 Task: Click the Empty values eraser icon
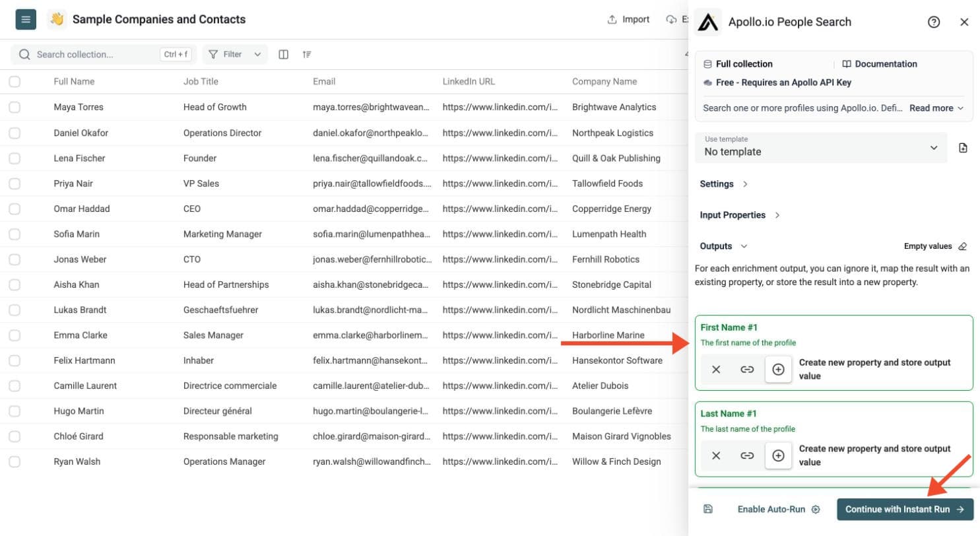pos(962,246)
